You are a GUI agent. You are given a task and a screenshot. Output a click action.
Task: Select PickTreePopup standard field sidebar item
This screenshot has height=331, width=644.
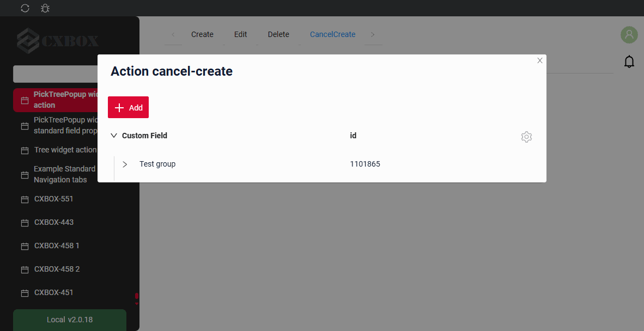click(65, 126)
